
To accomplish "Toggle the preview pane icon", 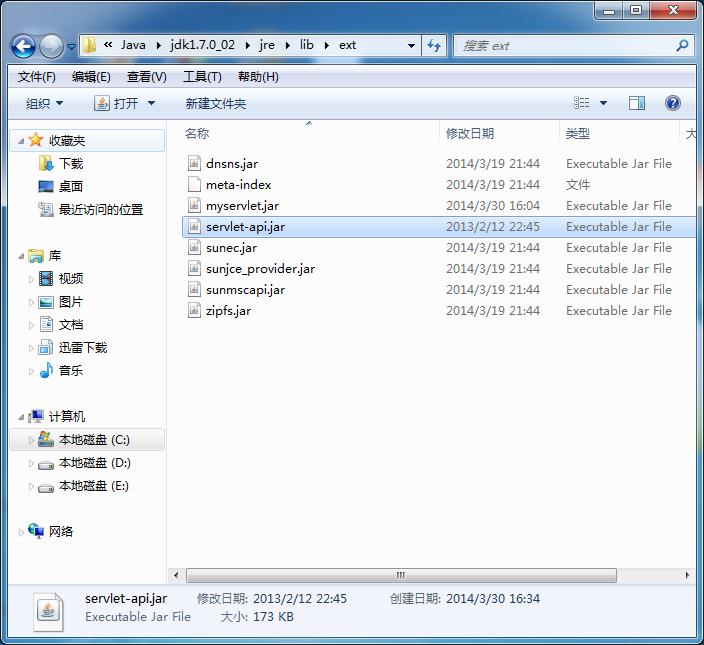I will (x=637, y=103).
